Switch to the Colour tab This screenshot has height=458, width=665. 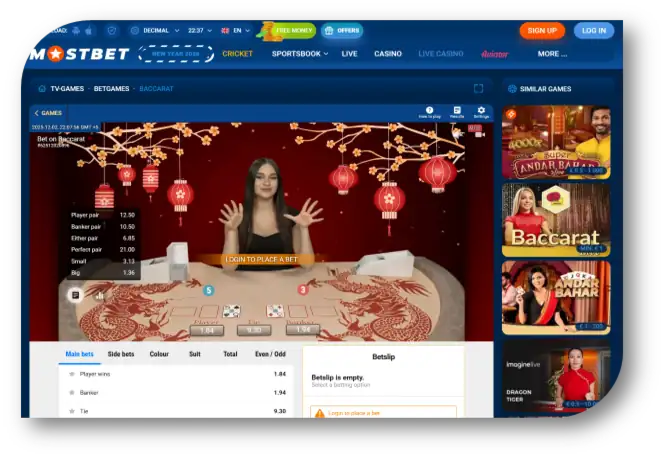point(159,354)
